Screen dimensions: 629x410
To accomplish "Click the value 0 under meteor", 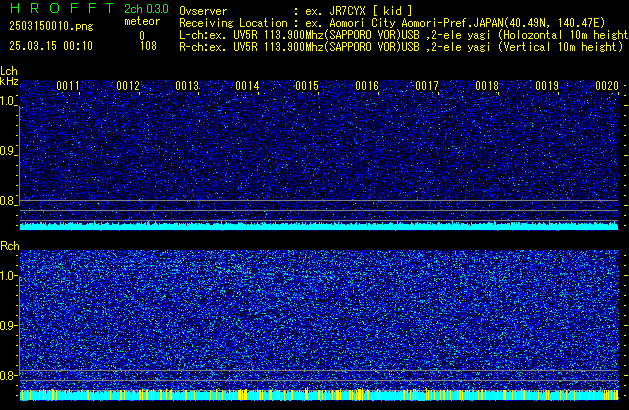I will [142, 36].
